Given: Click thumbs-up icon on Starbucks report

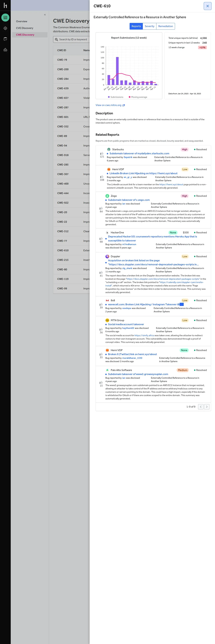Looking at the screenshot, I should point(102,153).
